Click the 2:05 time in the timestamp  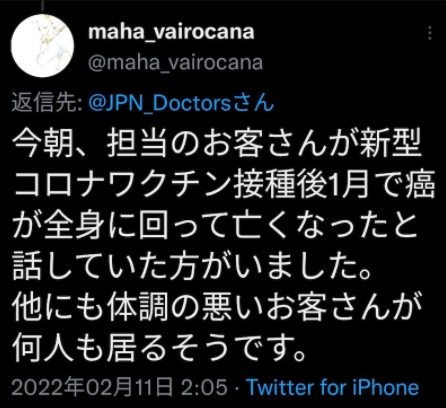tap(204, 387)
